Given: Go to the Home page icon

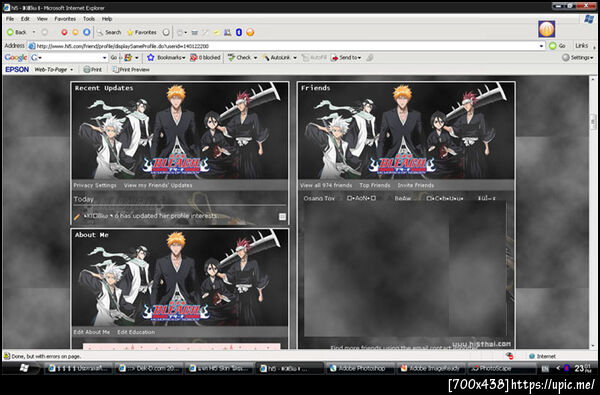Looking at the screenshot, I should click(87, 32).
